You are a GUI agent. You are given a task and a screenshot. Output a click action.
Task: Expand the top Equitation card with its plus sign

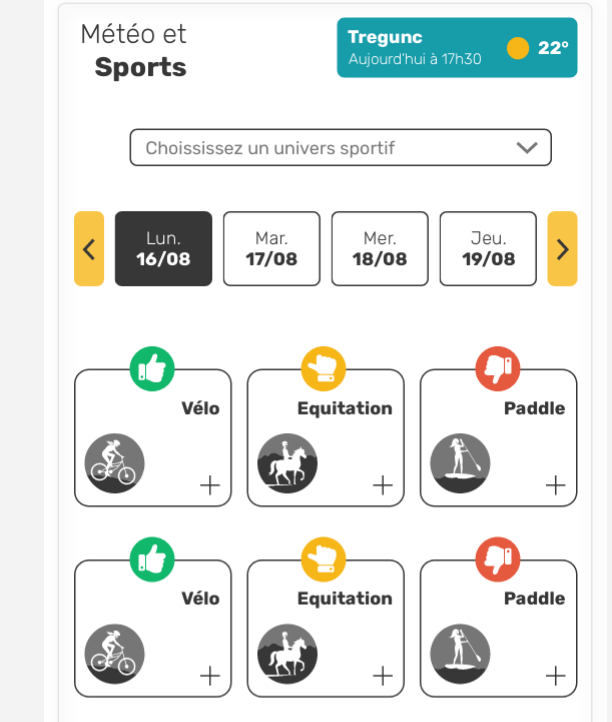tap(383, 485)
